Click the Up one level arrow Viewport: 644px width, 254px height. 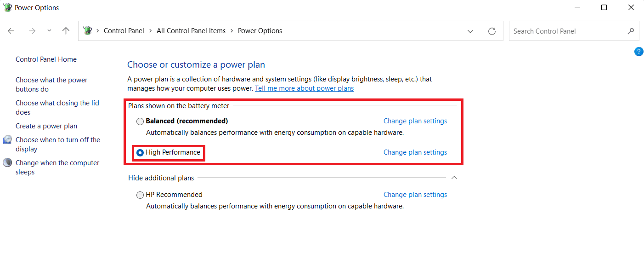66,31
